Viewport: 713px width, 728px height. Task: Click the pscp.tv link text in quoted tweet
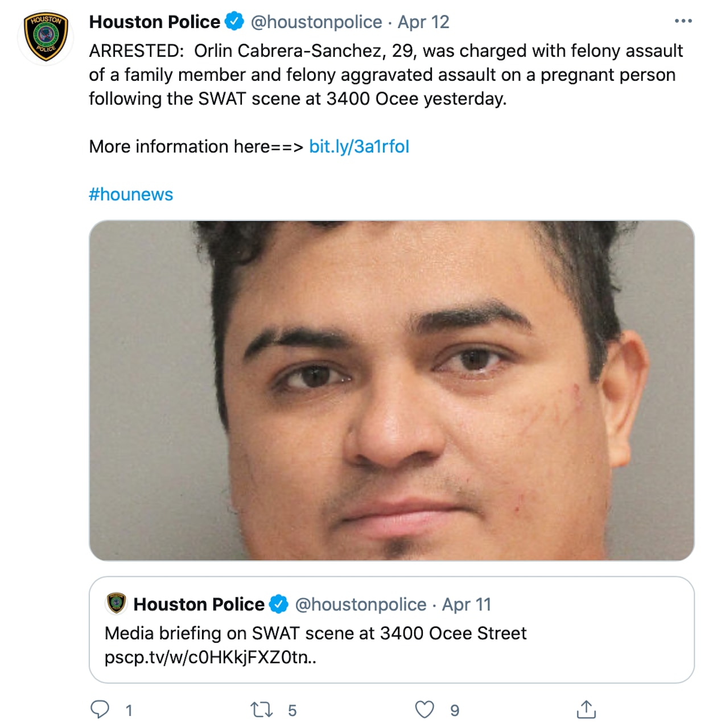pos(211,657)
